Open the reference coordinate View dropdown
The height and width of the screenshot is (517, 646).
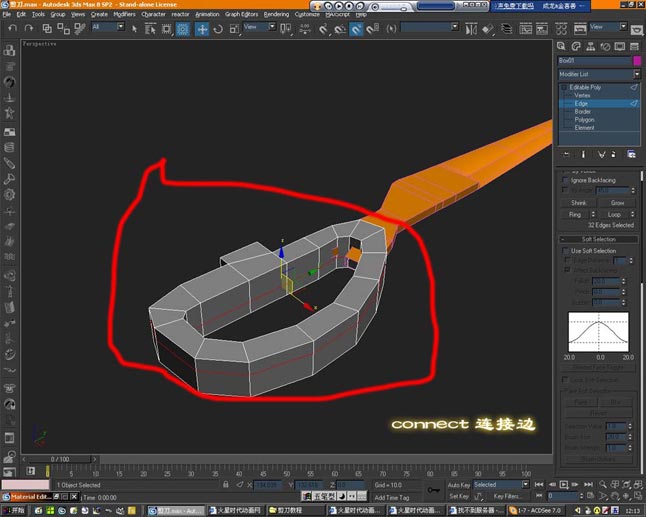pyautogui.click(x=260, y=27)
